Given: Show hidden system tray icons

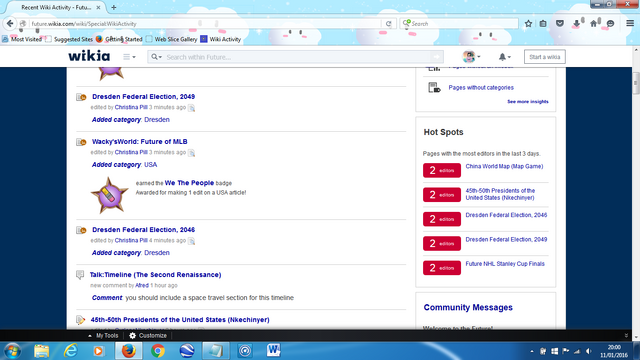Looking at the screenshot, I should coord(532,351).
